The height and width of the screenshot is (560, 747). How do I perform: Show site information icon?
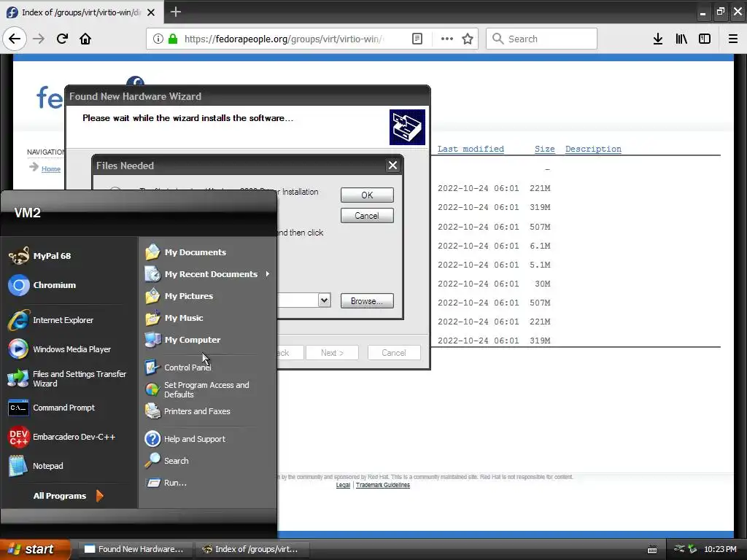(x=158, y=39)
